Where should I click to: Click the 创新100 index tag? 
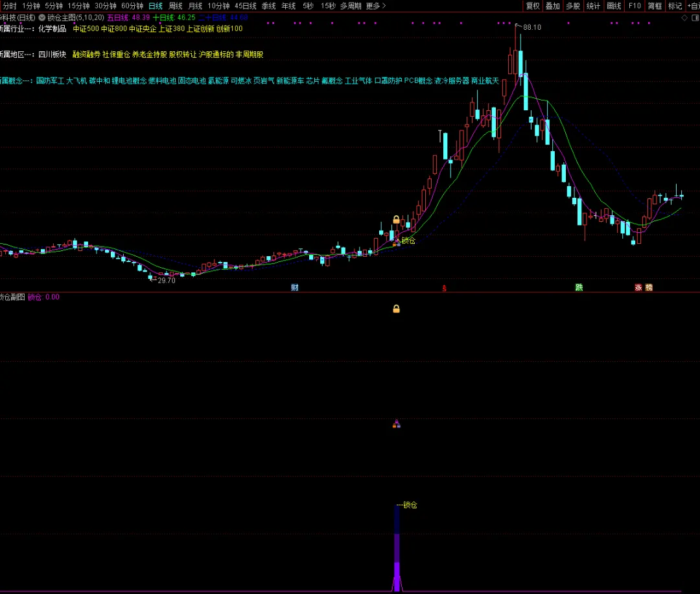click(229, 29)
